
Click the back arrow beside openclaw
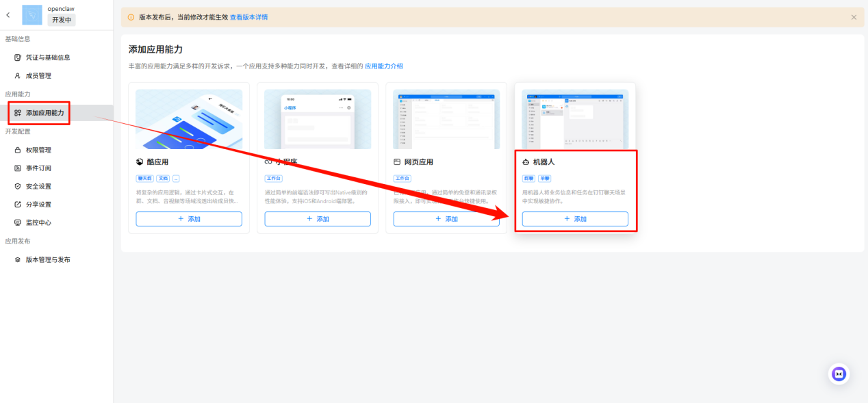(x=8, y=14)
